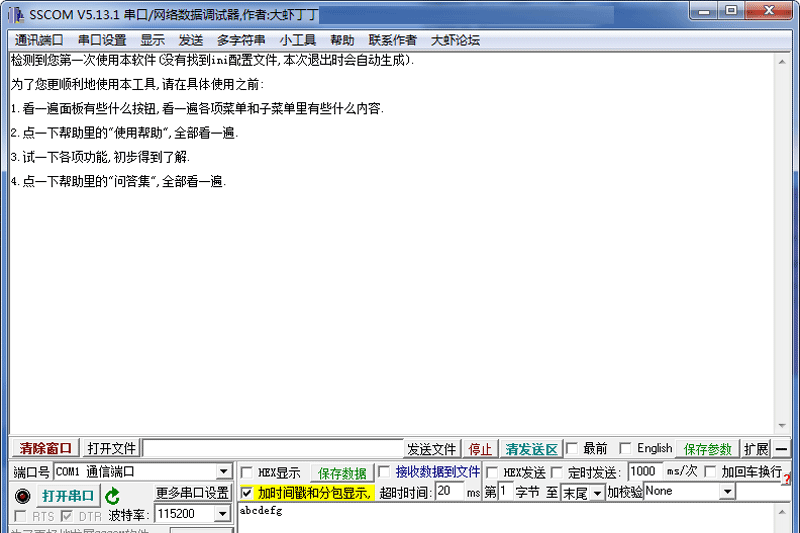Open the 显示 menu
This screenshot has height=533, width=800.
(153, 40)
